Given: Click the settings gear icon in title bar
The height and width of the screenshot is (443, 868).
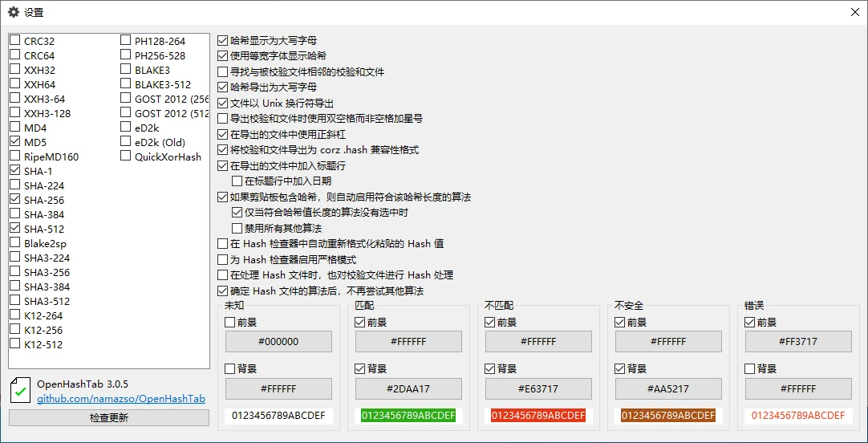Looking at the screenshot, I should click(x=14, y=12).
